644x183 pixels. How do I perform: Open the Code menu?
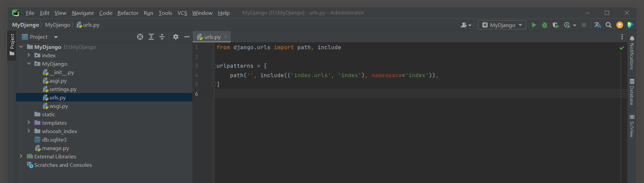(x=106, y=13)
